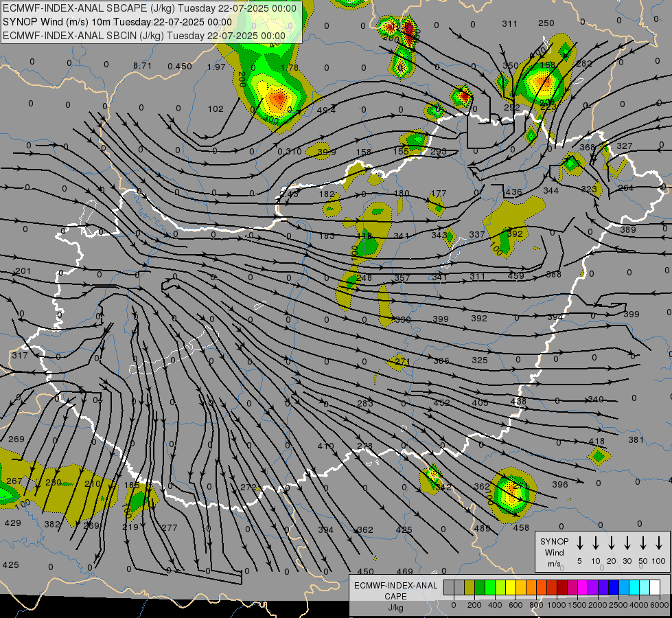Viewport: 672px width, 618px height.
Task: Click the map value 277
Action: 170,527
